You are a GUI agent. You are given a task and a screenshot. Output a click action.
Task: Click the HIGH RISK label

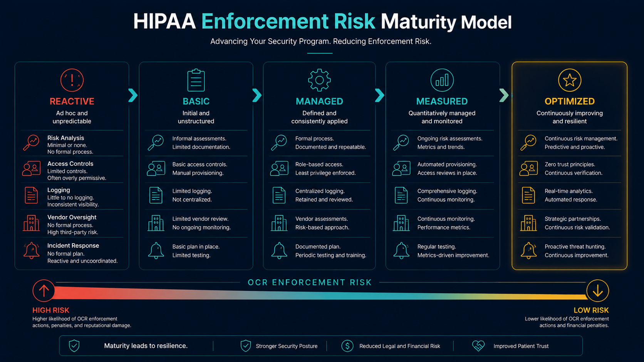pos(51,310)
